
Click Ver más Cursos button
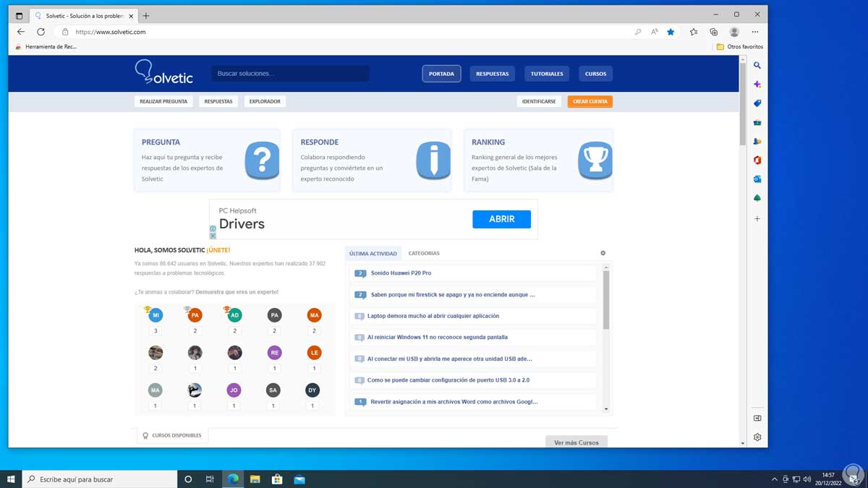(x=576, y=442)
